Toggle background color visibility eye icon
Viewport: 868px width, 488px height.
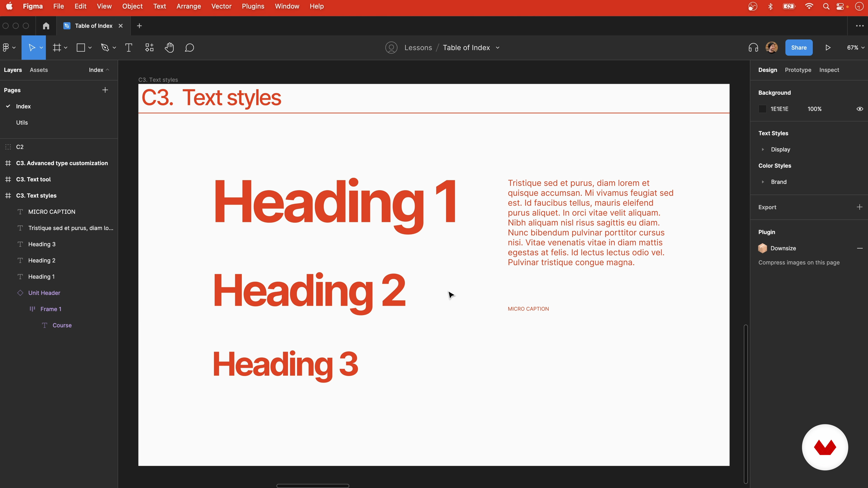[x=860, y=109]
